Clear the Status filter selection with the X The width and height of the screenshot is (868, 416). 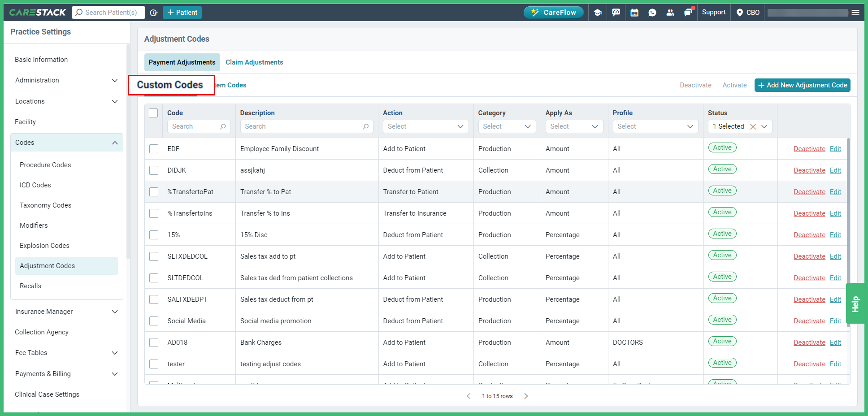(x=753, y=126)
